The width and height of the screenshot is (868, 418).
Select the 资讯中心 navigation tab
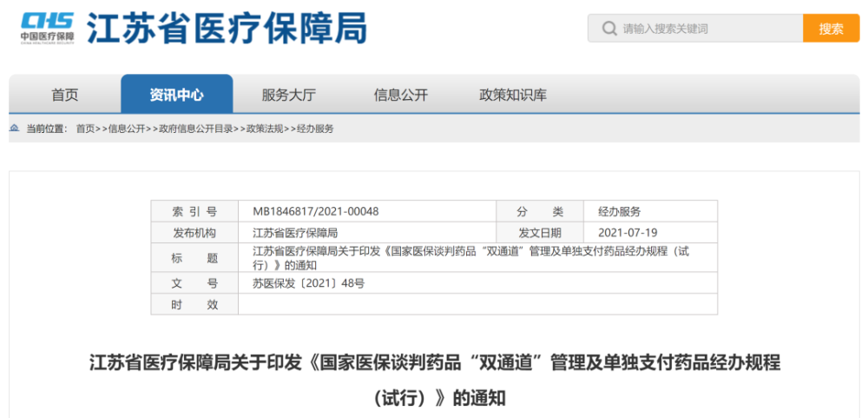pos(176,94)
